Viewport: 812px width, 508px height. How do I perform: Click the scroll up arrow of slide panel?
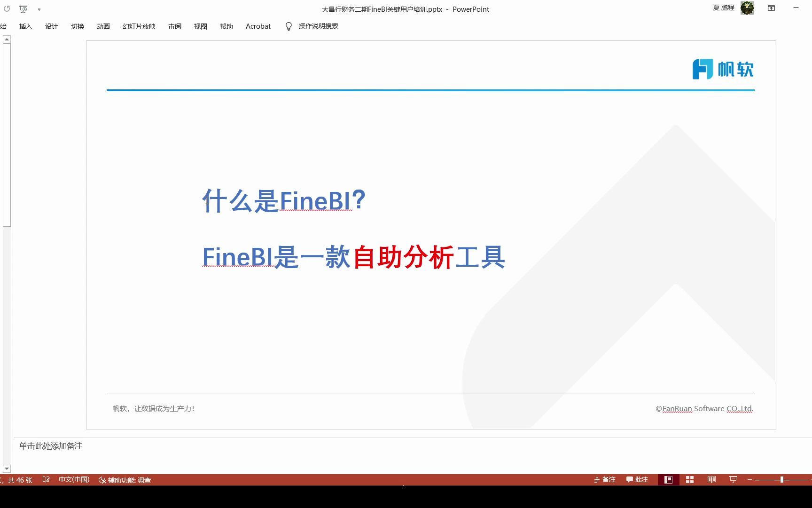[7, 40]
